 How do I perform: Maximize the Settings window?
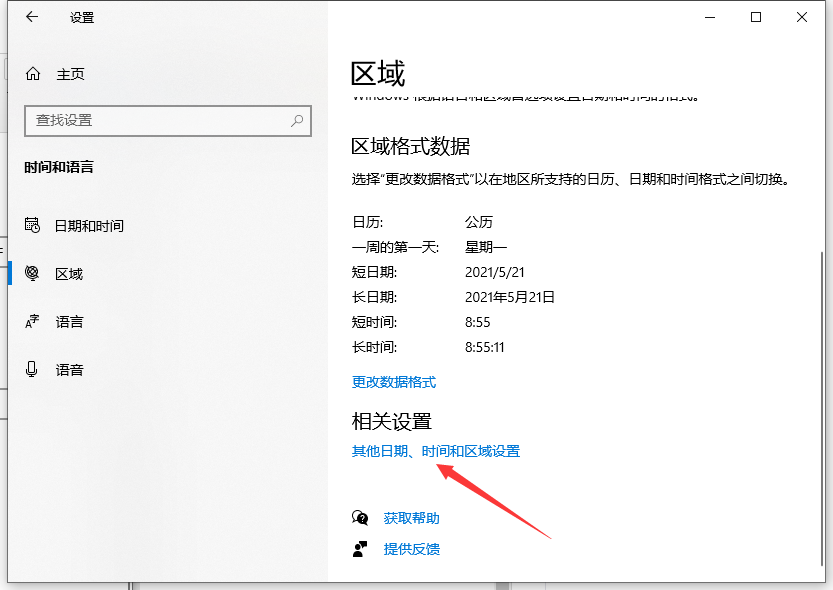tap(756, 18)
